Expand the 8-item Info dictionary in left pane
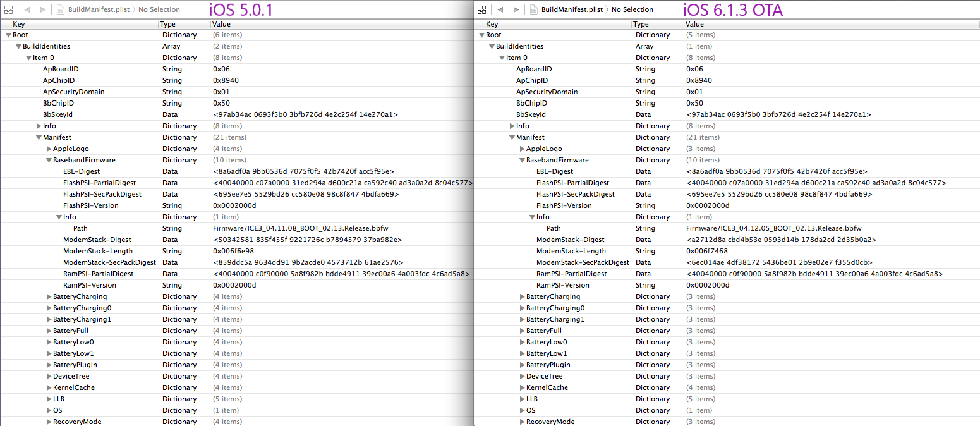Screen dimensions: 980x426 [39, 126]
